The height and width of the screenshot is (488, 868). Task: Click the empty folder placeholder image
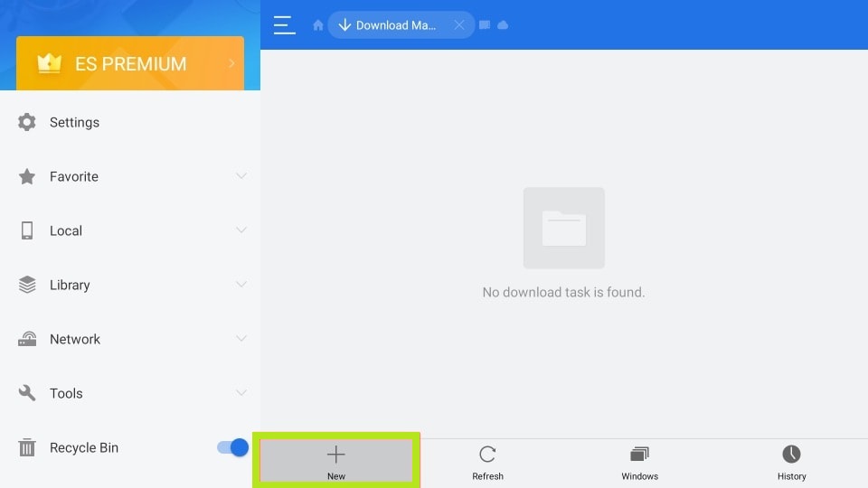coord(564,228)
